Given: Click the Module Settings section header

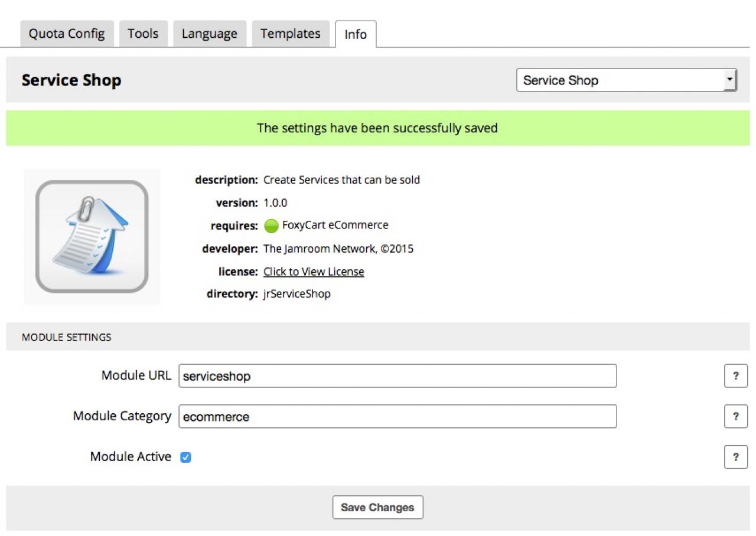Looking at the screenshot, I should pos(66,337).
